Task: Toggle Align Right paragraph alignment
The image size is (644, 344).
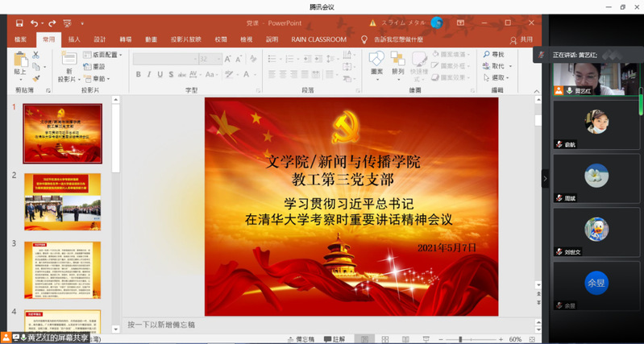Action: tap(293, 74)
